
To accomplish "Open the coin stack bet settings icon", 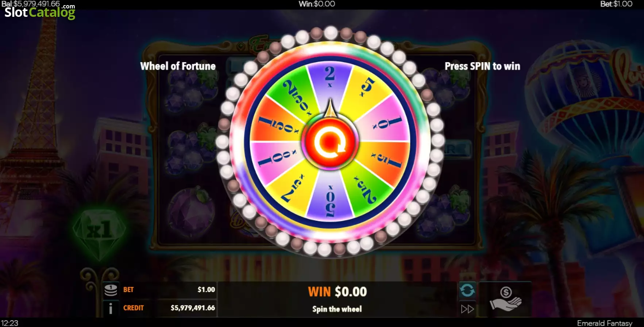I will tap(111, 290).
